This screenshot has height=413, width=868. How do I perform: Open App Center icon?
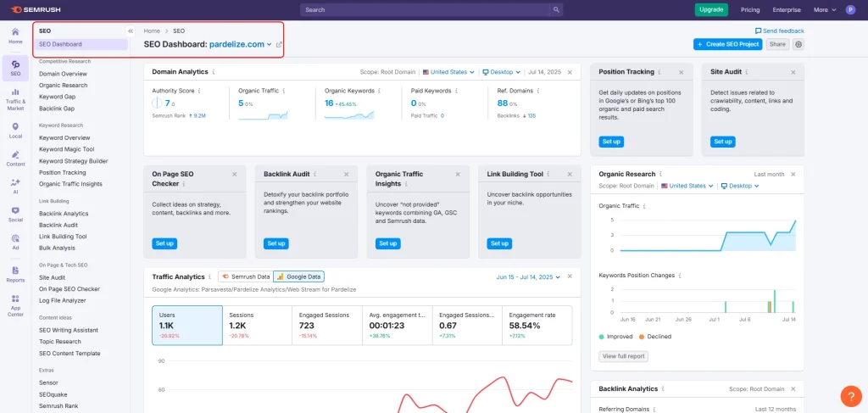[15, 305]
